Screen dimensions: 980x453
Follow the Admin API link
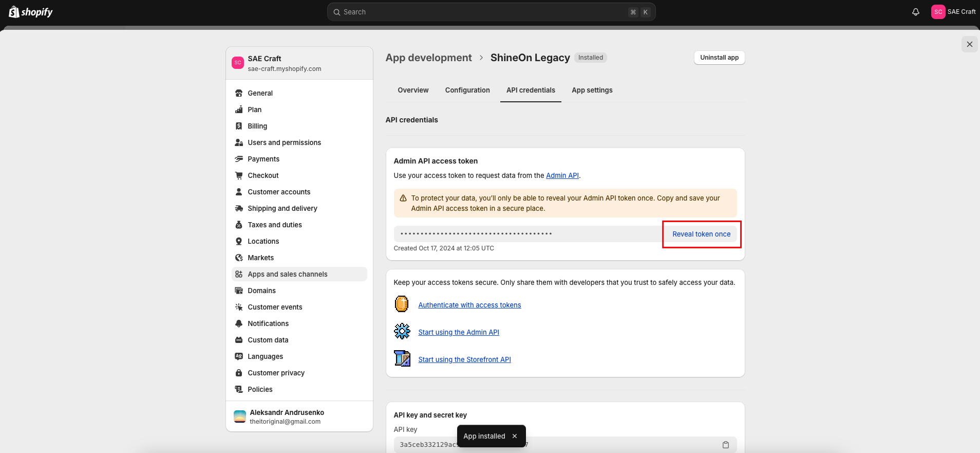562,175
